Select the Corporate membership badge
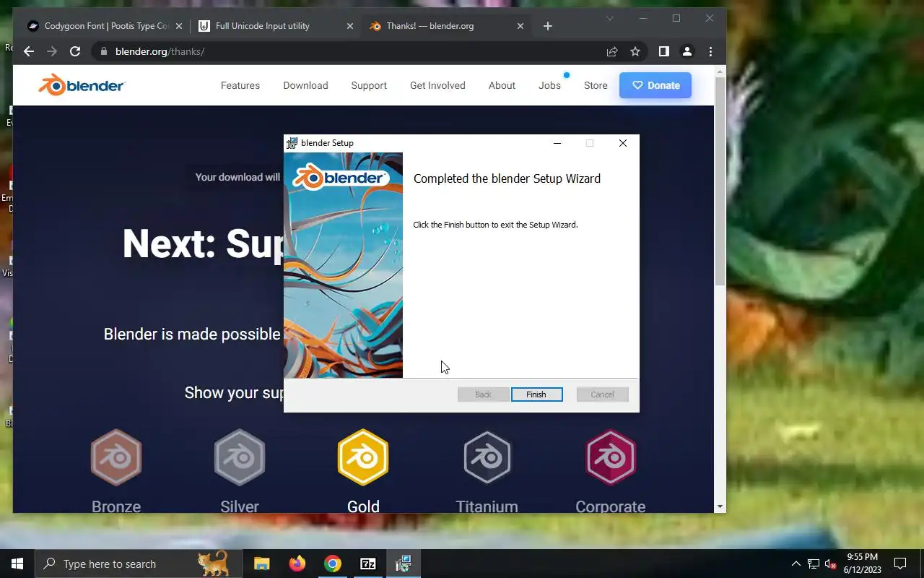Viewport: 924px width, 578px height. pyautogui.click(x=611, y=457)
